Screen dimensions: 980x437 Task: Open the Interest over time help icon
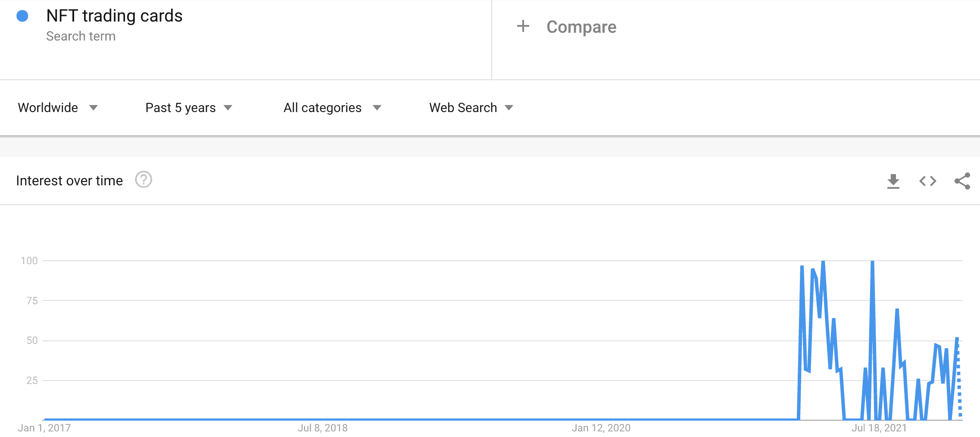pyautogui.click(x=144, y=180)
